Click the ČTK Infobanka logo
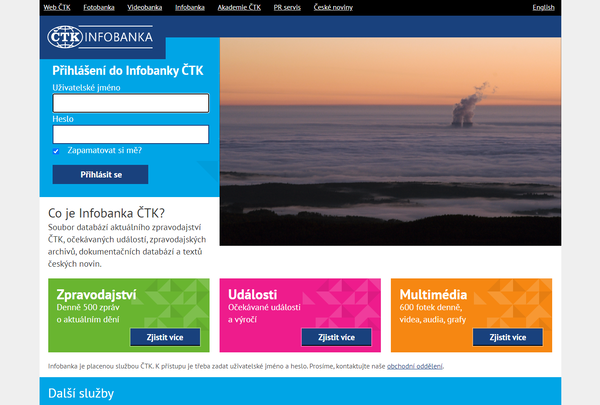This screenshot has width=600, height=405. click(100, 37)
